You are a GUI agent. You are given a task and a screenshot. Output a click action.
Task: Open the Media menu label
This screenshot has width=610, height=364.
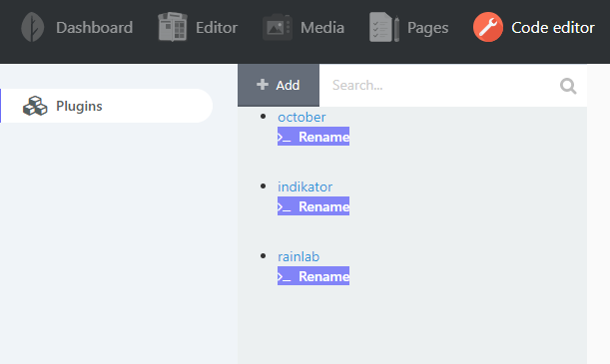pyautogui.click(x=322, y=28)
